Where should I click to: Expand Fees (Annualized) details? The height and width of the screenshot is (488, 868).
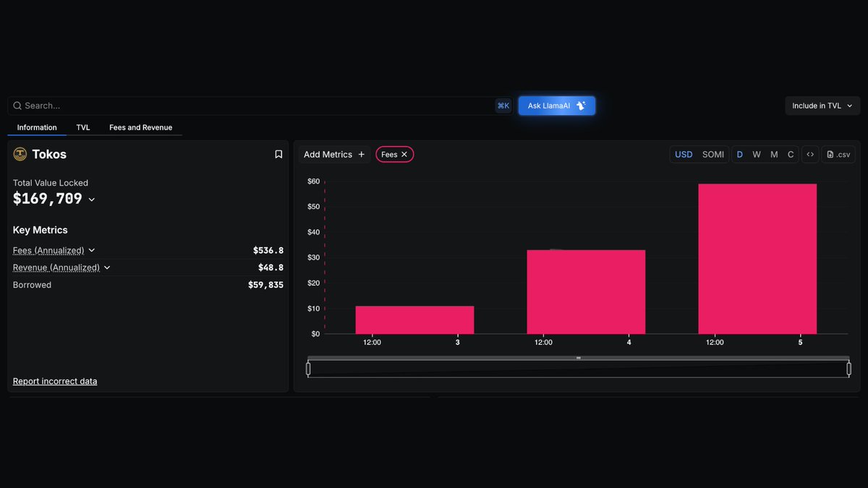coord(92,250)
